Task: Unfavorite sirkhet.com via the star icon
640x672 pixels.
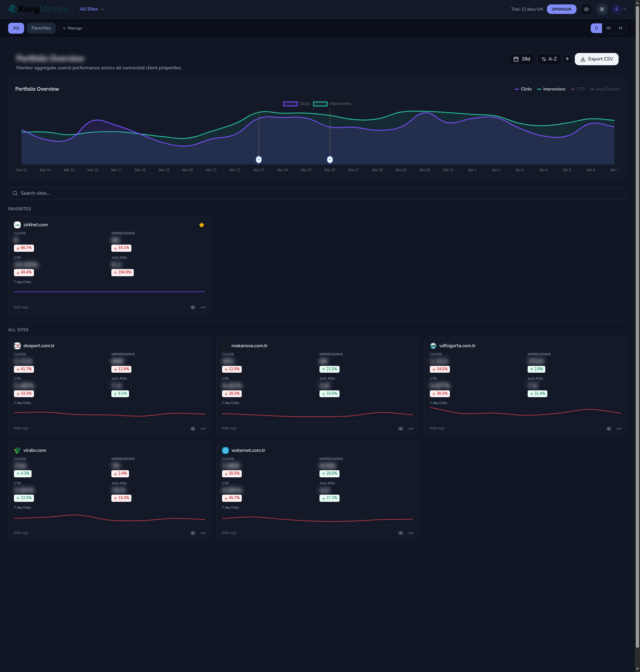Action: tap(202, 225)
